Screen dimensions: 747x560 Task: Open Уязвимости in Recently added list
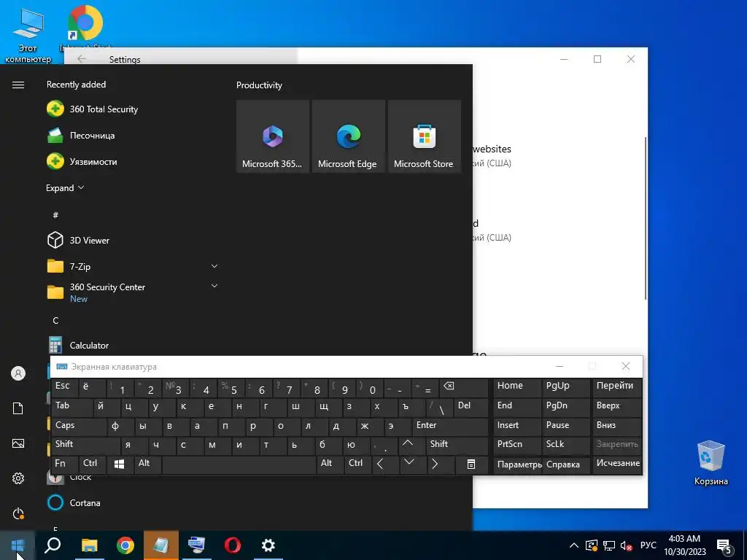[x=133, y=161]
